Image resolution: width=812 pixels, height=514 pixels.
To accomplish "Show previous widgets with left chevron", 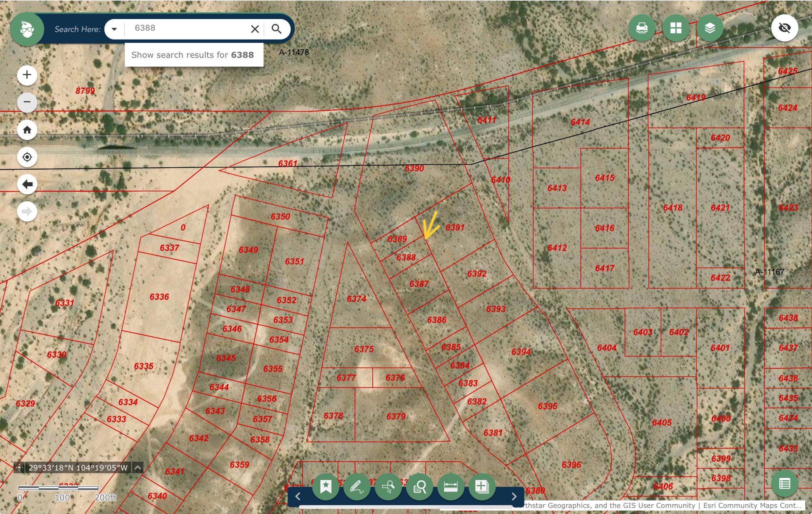I will pyautogui.click(x=298, y=496).
